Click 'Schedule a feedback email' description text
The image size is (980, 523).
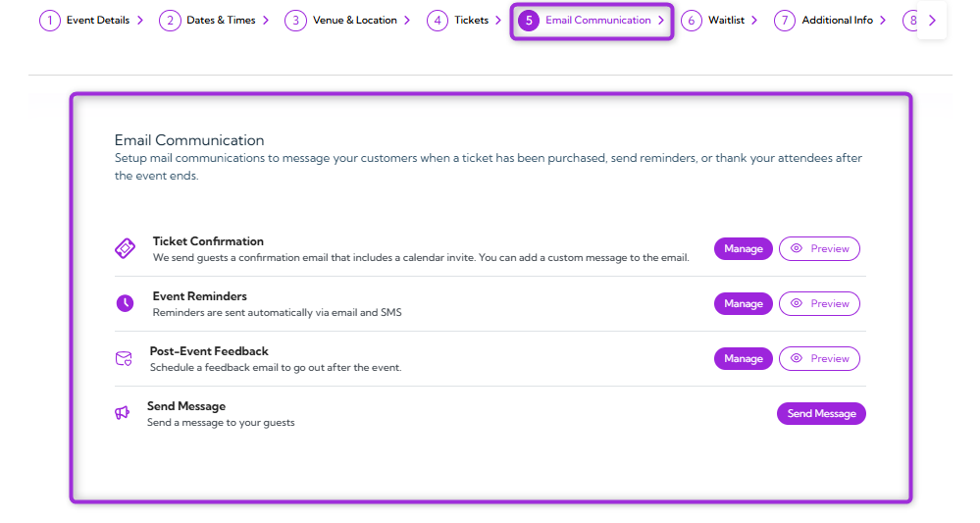(x=276, y=367)
